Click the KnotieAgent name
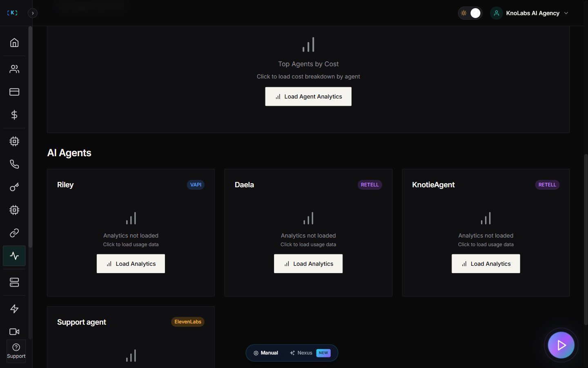588x368 pixels. tap(433, 185)
